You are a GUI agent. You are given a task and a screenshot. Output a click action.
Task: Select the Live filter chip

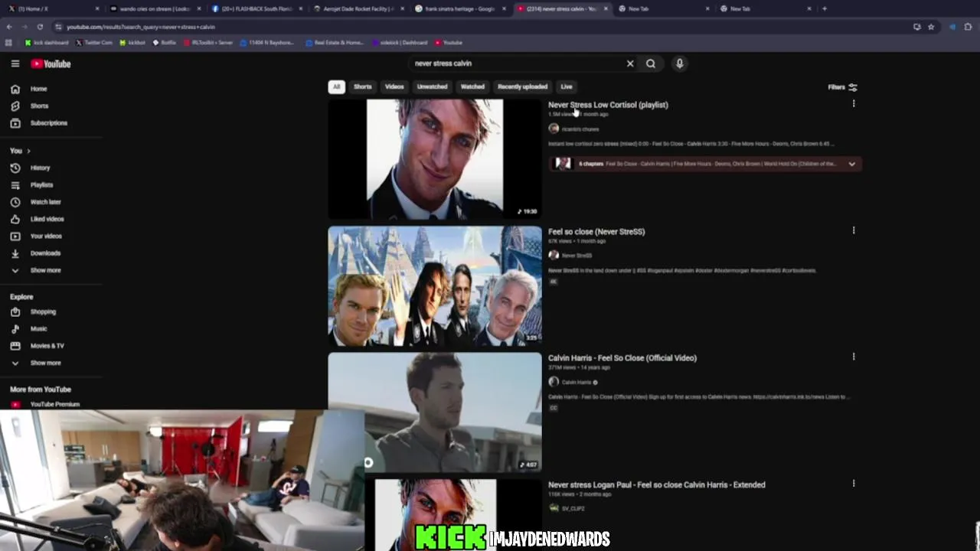click(567, 86)
